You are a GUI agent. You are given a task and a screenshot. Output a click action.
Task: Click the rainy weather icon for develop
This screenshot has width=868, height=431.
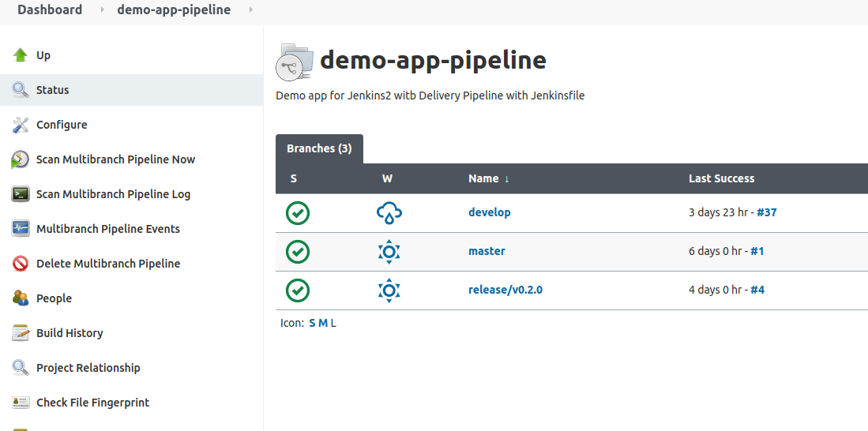coord(389,212)
